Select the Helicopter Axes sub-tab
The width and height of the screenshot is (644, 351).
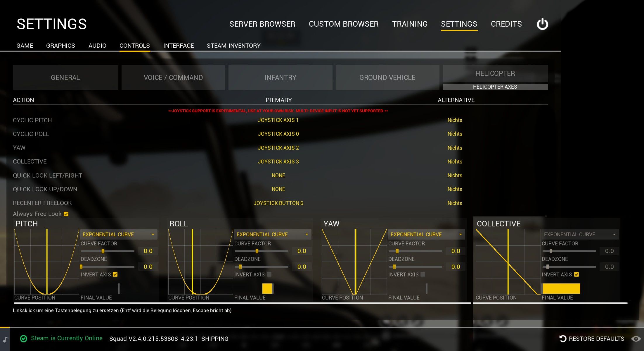click(x=495, y=87)
